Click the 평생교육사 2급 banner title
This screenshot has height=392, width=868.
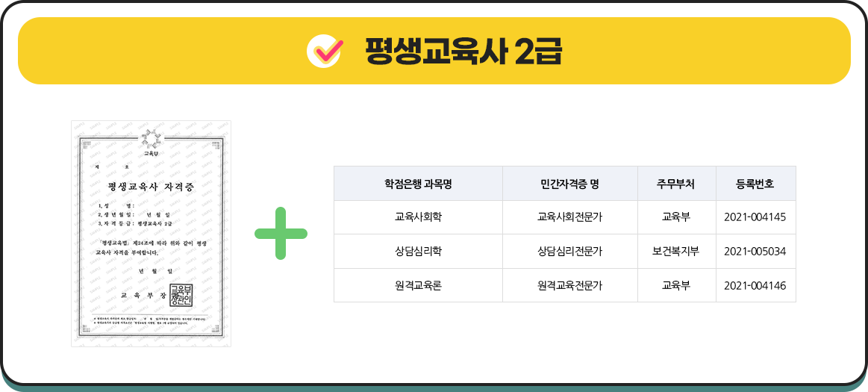(x=463, y=51)
